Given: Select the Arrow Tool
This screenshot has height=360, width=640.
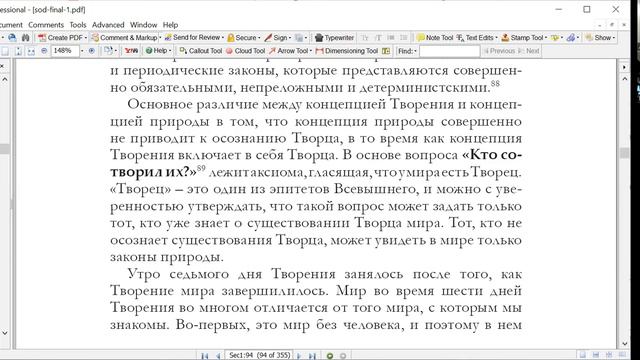Looking at the screenshot, I should [x=288, y=51].
